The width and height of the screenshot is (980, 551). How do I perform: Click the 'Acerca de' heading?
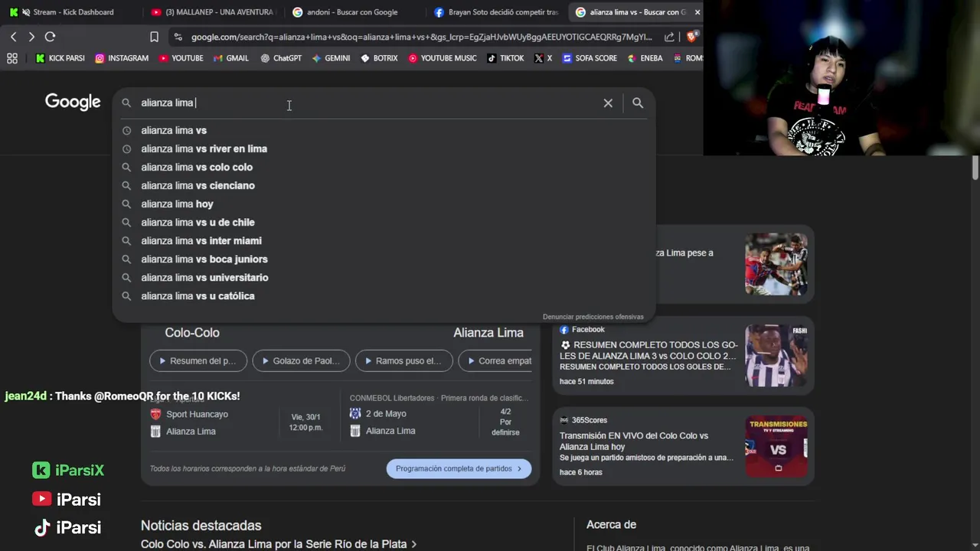click(611, 525)
